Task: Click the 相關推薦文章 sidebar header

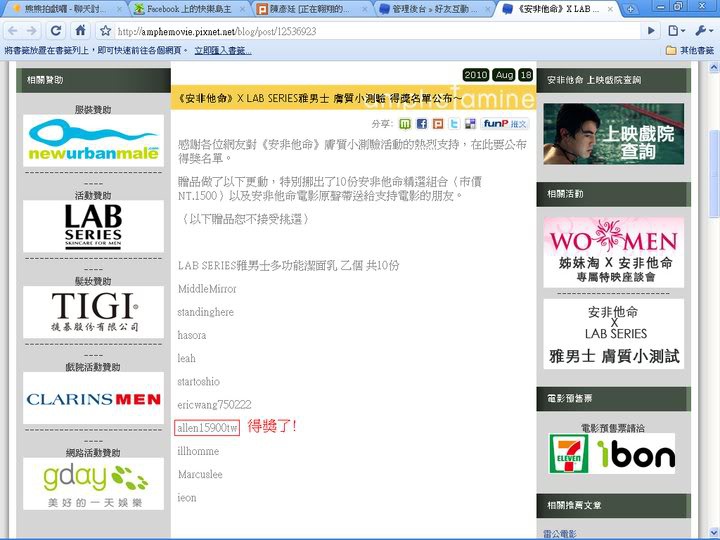Action: point(613,506)
